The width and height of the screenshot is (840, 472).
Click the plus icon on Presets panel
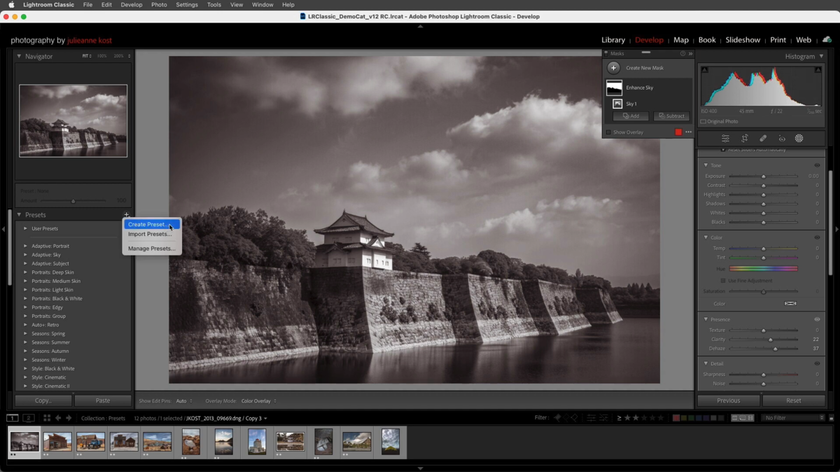pyautogui.click(x=126, y=215)
